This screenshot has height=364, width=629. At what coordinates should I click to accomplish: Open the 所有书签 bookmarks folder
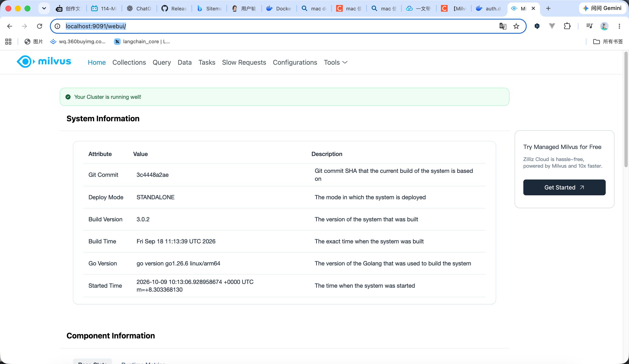point(608,41)
